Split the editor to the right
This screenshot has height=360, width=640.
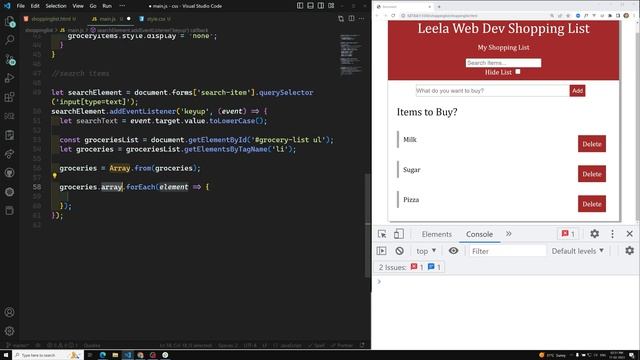pos(351,19)
